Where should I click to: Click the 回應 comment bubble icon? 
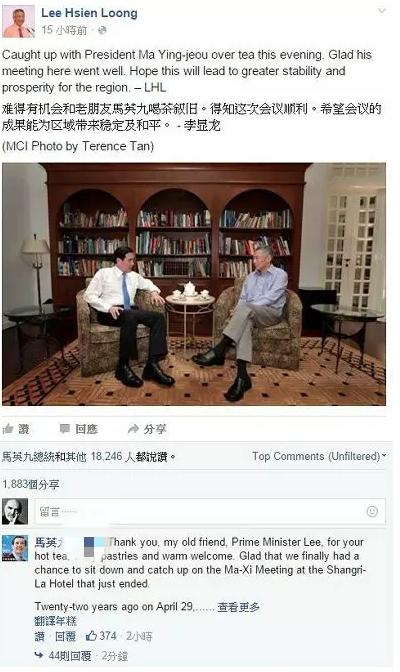click(64, 428)
